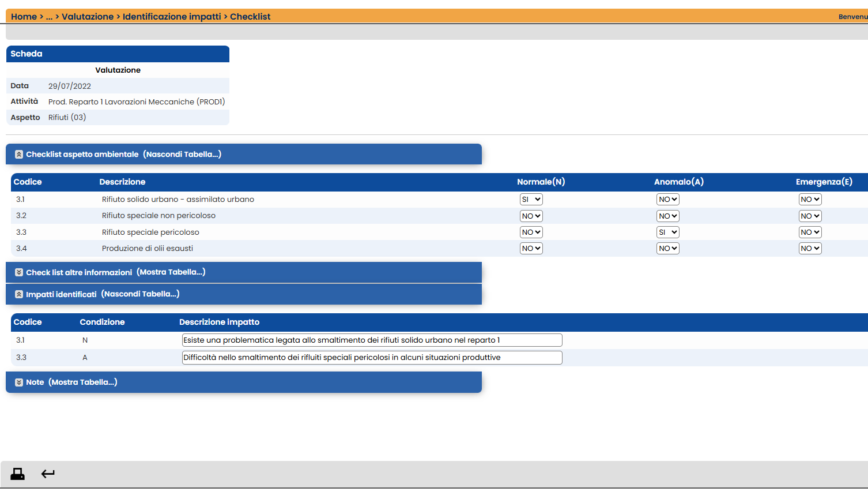Change Normale value for Rifiuto speciale non pericoloso
The height and width of the screenshot is (499, 868).
tap(531, 216)
